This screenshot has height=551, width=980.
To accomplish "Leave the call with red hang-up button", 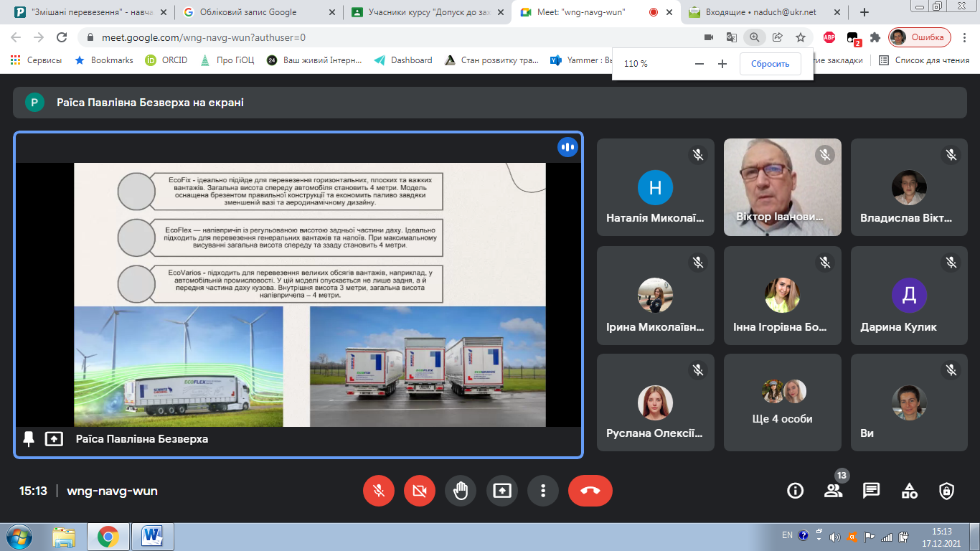I will point(590,491).
